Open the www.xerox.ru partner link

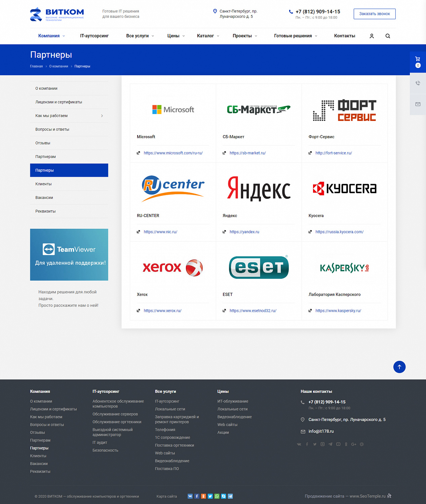pyautogui.click(x=162, y=311)
